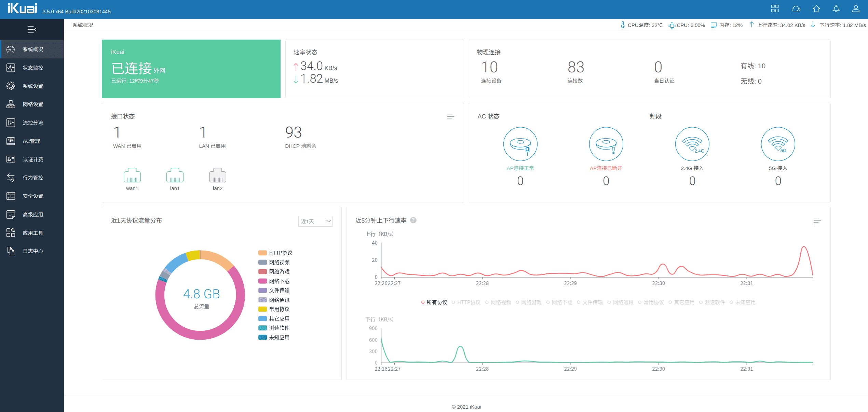This screenshot has width=868, height=412.
Task: Click the notification bell icon
Action: coord(836,9)
